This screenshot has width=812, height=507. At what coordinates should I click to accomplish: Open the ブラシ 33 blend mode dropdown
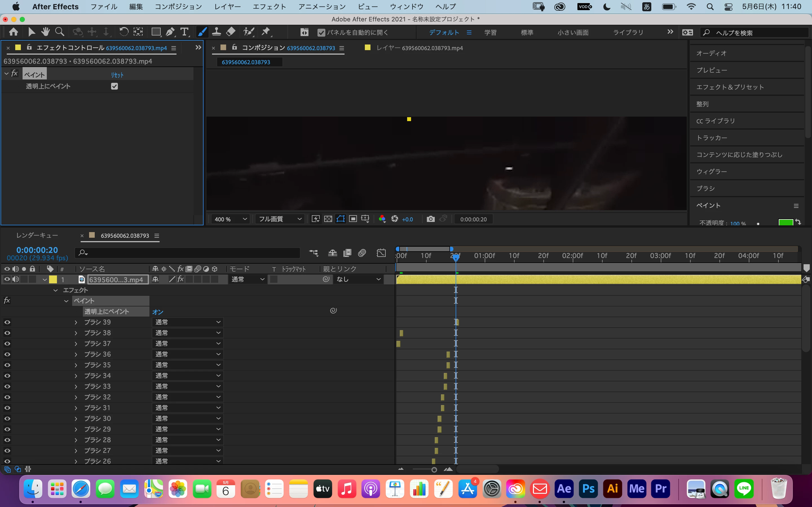[x=187, y=386]
